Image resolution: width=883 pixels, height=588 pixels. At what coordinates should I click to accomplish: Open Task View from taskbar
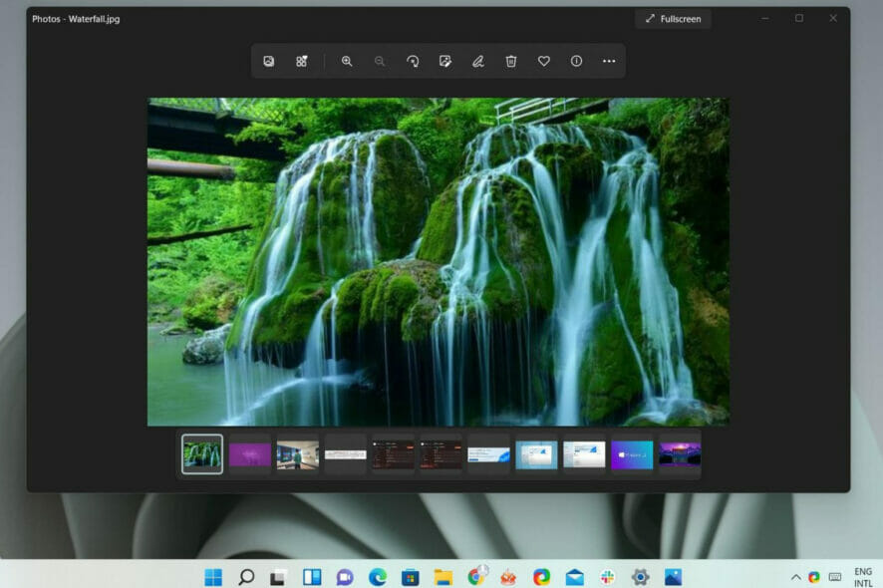coord(278,577)
